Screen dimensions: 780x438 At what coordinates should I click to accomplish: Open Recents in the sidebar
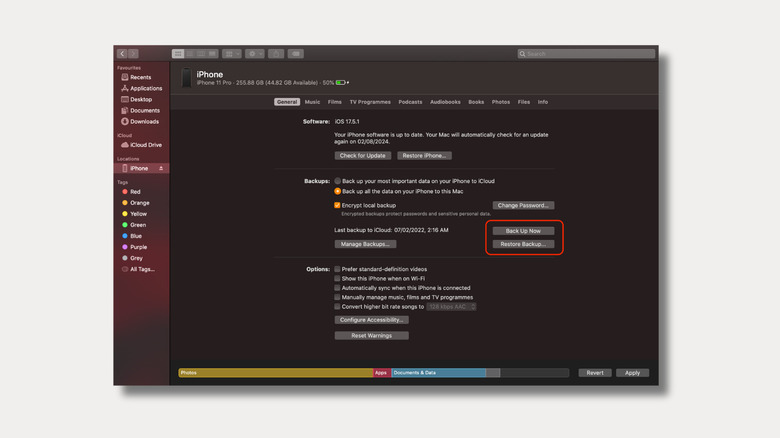[140, 77]
